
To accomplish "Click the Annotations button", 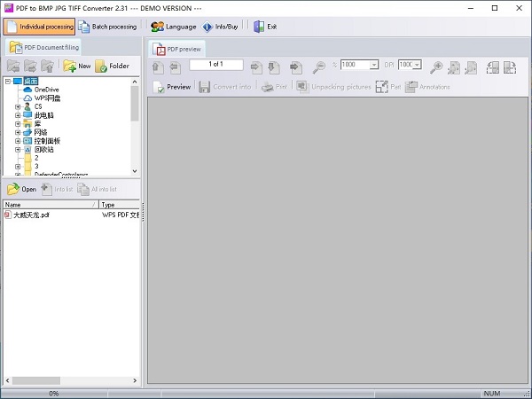I will pos(427,87).
